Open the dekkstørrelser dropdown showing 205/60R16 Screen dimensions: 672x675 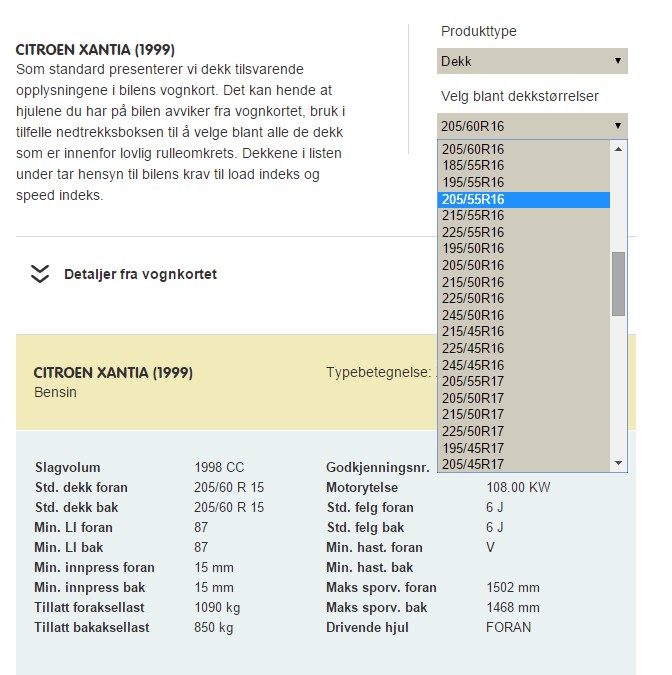pos(532,126)
